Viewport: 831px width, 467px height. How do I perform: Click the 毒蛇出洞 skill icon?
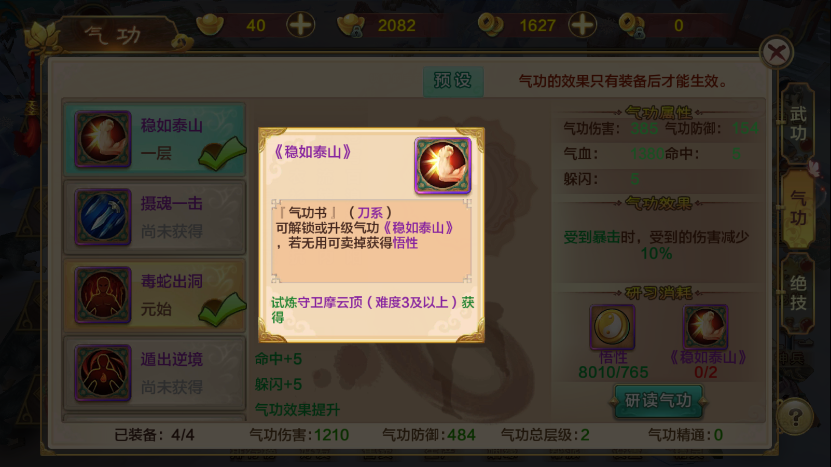pyautogui.click(x=103, y=295)
